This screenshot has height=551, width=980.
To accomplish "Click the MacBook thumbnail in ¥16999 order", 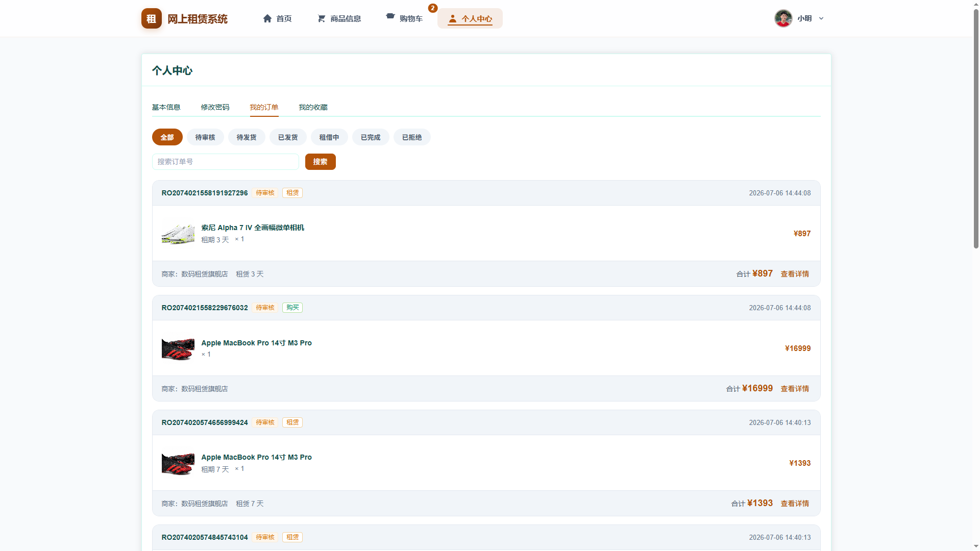I will tap(178, 348).
